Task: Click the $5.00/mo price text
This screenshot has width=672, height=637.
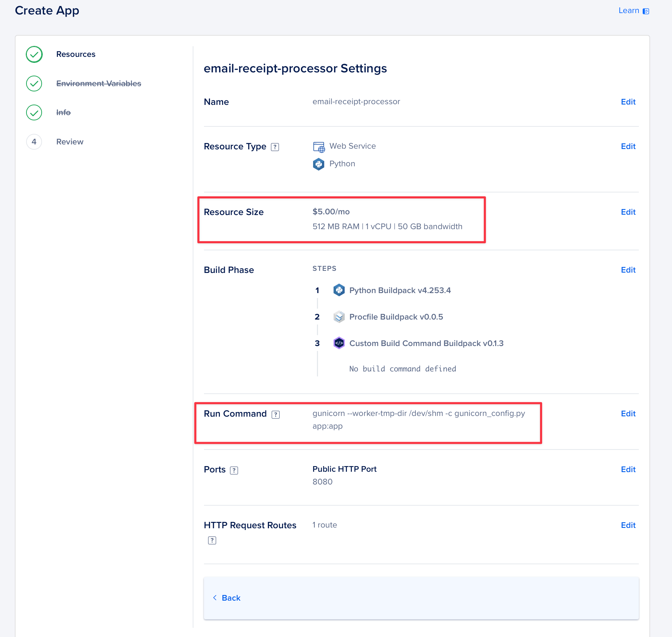Action: point(331,212)
